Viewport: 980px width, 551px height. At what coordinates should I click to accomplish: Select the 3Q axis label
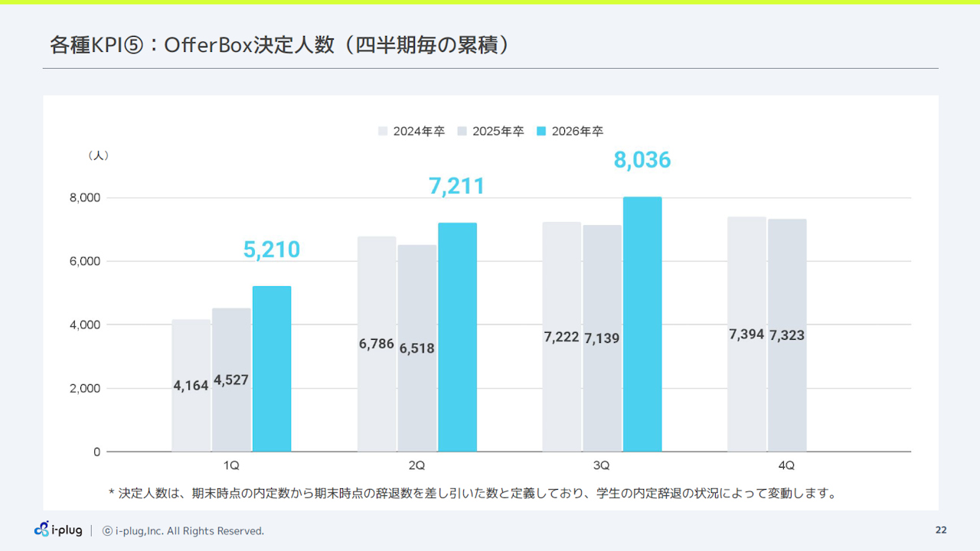pyautogui.click(x=603, y=465)
